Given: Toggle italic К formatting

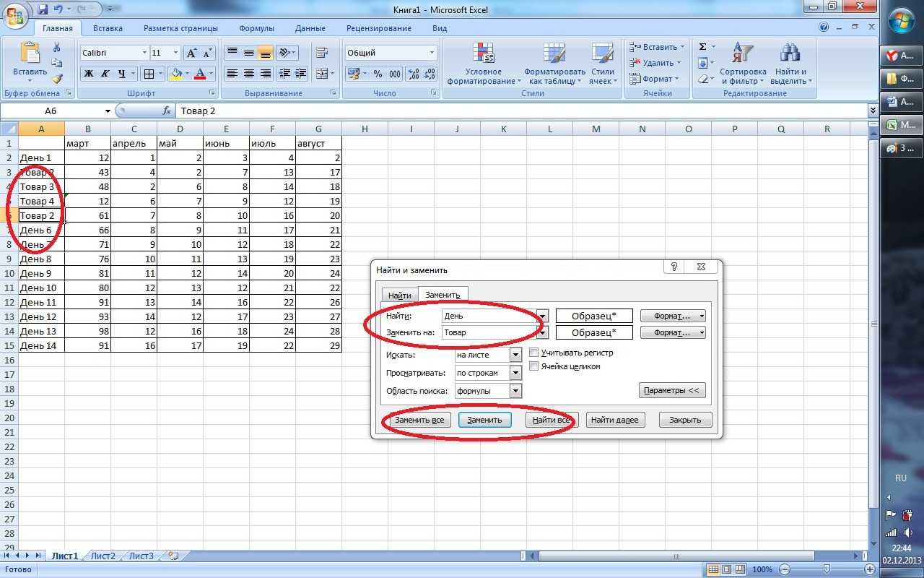Looking at the screenshot, I should (105, 74).
